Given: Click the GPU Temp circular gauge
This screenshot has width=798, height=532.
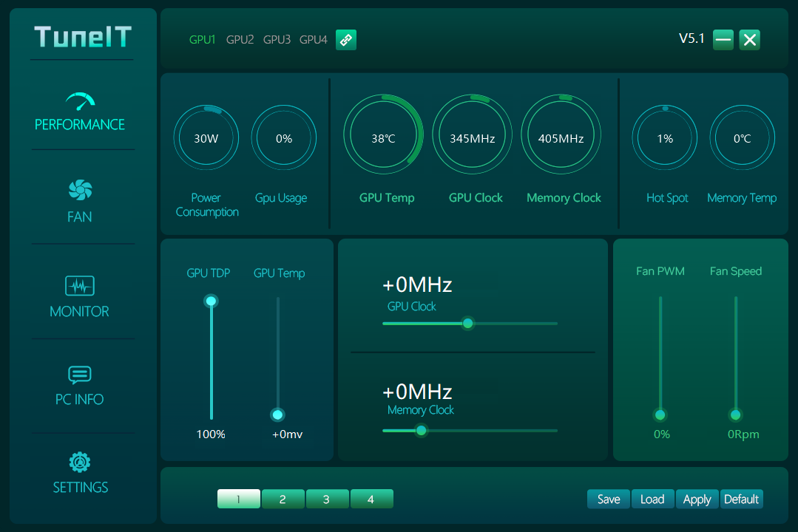Looking at the screenshot, I should (x=383, y=138).
